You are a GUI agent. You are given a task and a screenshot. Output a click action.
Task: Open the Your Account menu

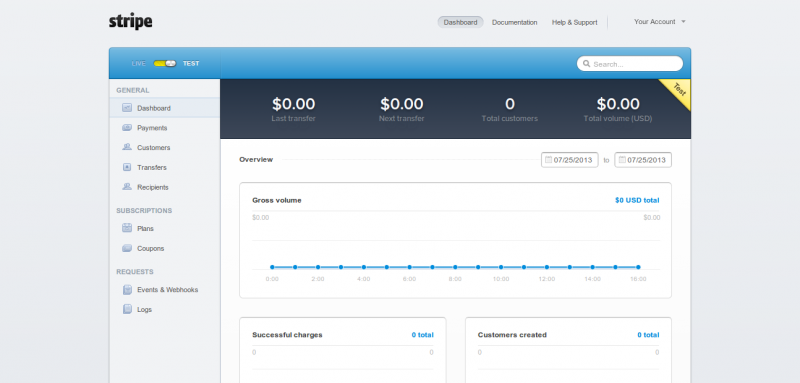click(659, 22)
